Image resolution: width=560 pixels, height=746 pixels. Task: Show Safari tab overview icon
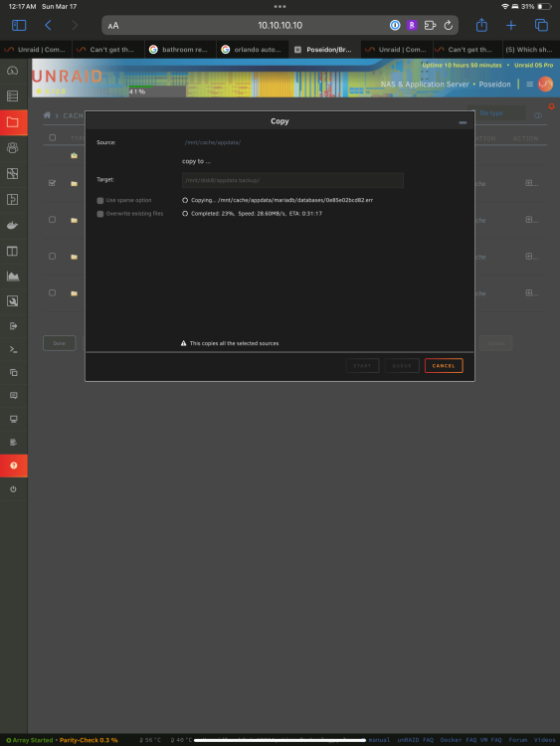tap(541, 25)
